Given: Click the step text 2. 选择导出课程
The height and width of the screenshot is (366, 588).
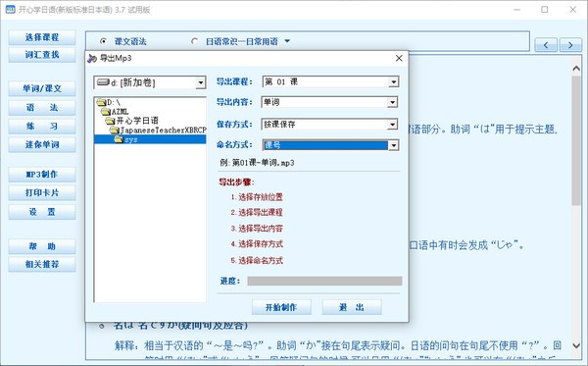Looking at the screenshot, I should tap(257, 213).
